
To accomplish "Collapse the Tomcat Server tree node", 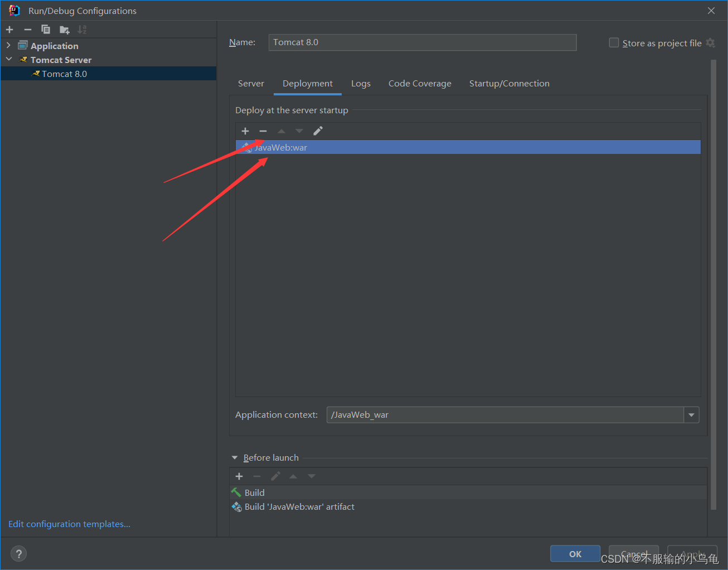I will [x=8, y=59].
